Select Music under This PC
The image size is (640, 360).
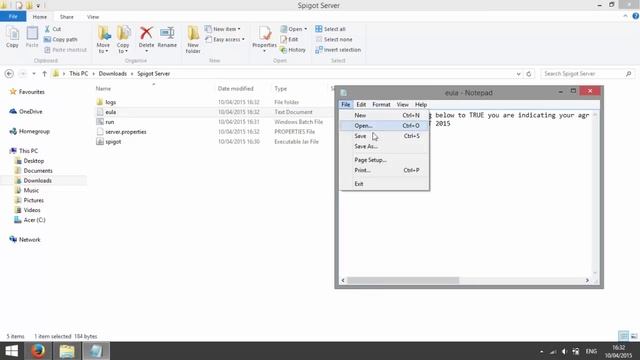click(27, 190)
